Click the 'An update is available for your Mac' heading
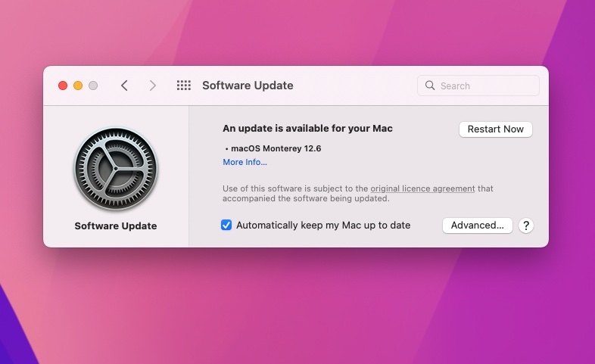This screenshot has height=364, width=595. (x=307, y=129)
